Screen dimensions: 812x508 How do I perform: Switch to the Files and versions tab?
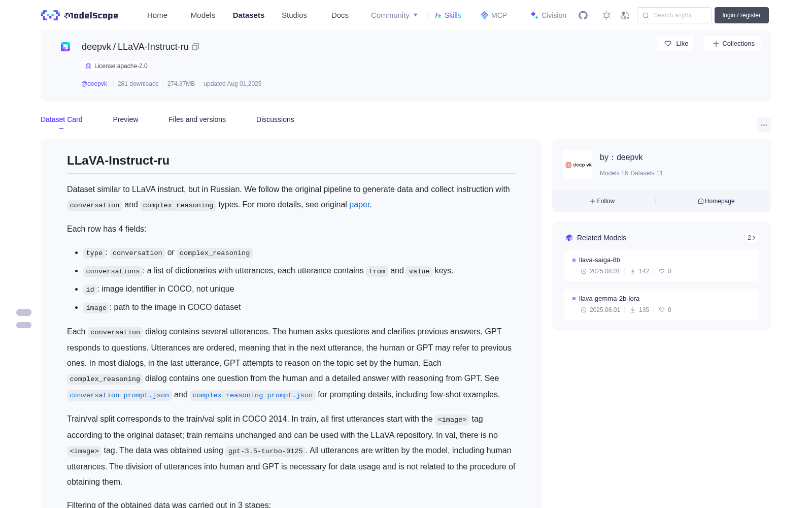click(197, 119)
